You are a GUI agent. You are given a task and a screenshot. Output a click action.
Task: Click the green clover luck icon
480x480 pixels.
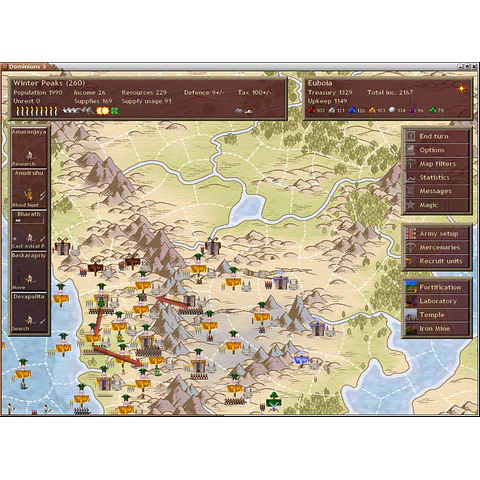[x=115, y=110]
